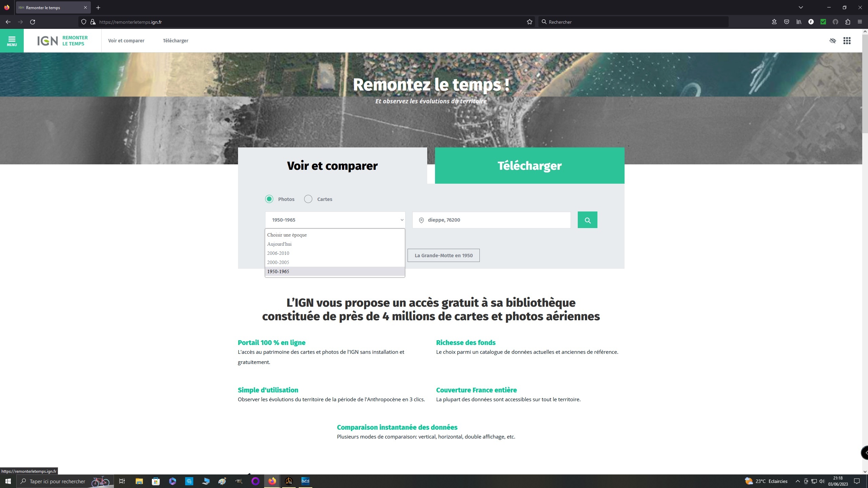The image size is (868, 488).
Task: Click Télécharger link in header navigation
Action: [x=175, y=41]
